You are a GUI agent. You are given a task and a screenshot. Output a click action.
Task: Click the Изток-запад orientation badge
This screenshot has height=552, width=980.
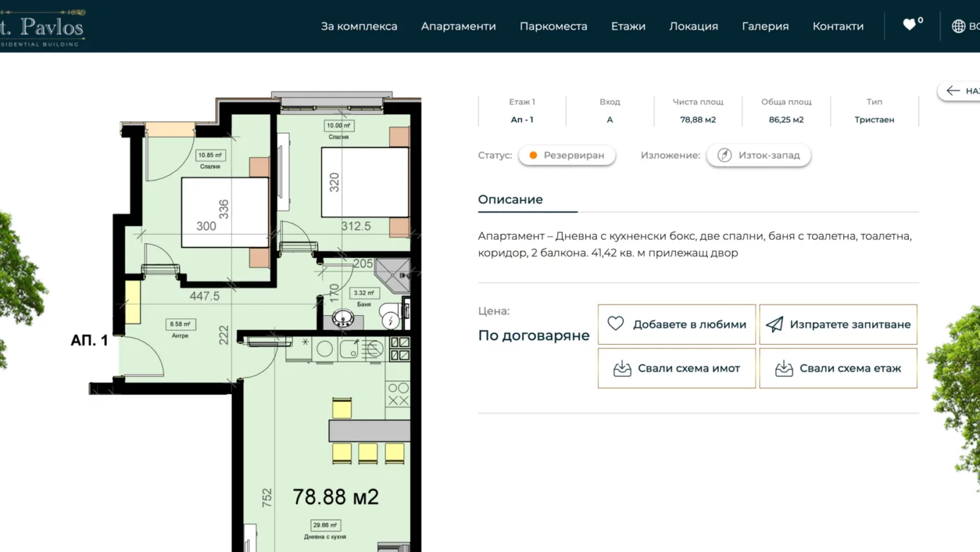pyautogui.click(x=759, y=155)
